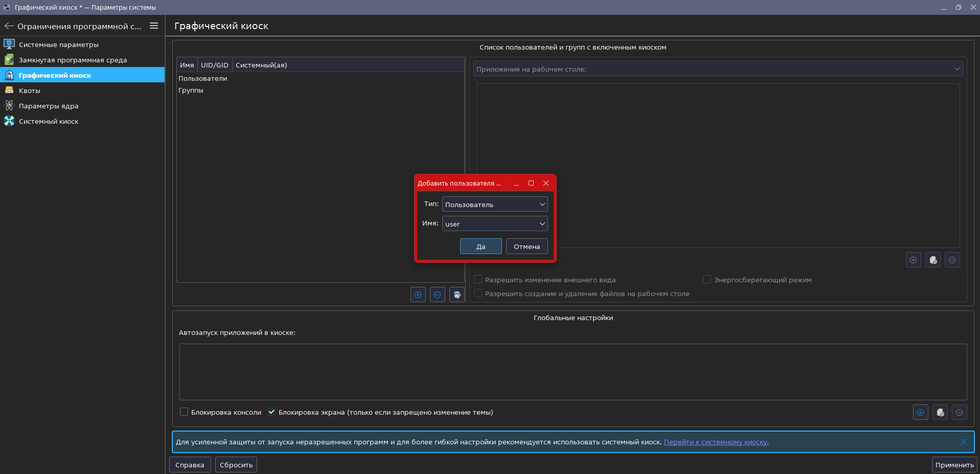Open the Имя combo box with user
The height and width of the screenshot is (474, 980).
tap(494, 223)
